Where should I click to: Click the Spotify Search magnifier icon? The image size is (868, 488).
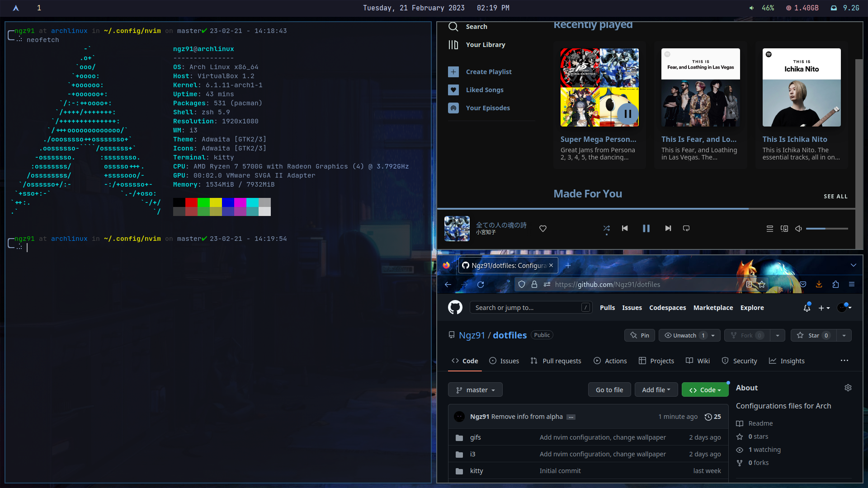pos(453,27)
